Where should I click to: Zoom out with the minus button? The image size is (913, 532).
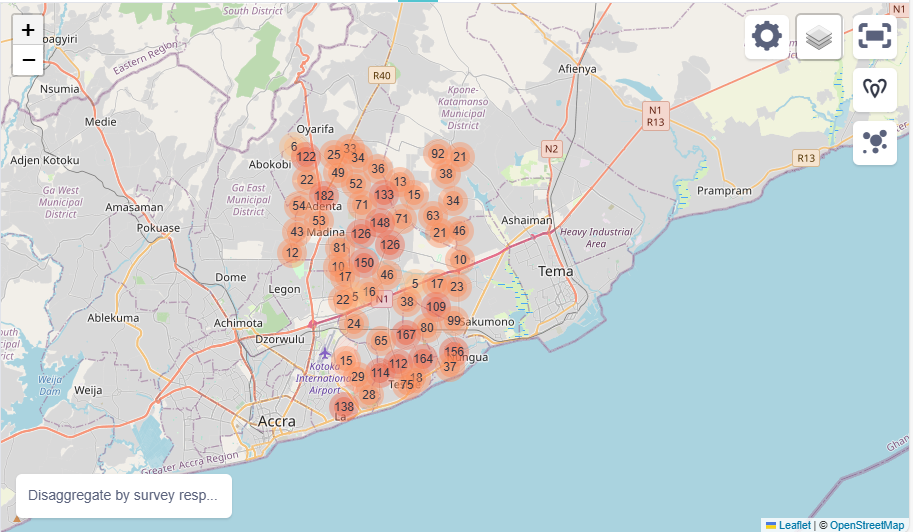pyautogui.click(x=28, y=60)
